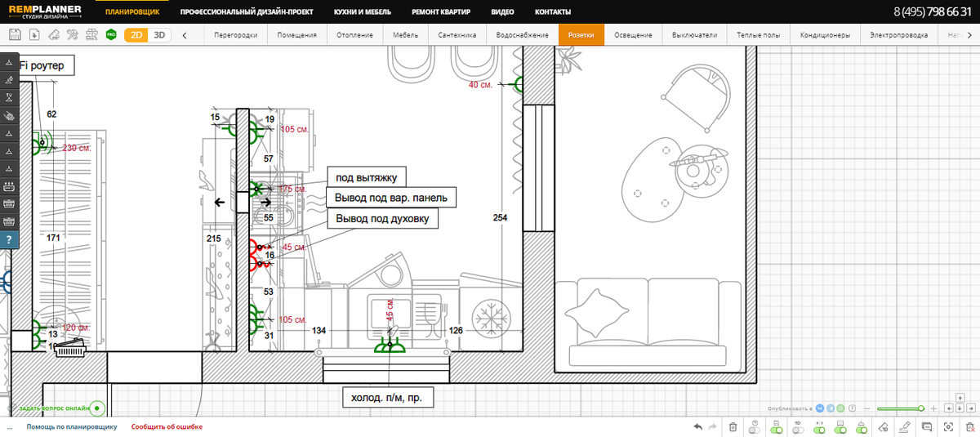Screen dimensions: 980x437
Task: Open the Кухни и мебель menu item
Action: (x=363, y=11)
